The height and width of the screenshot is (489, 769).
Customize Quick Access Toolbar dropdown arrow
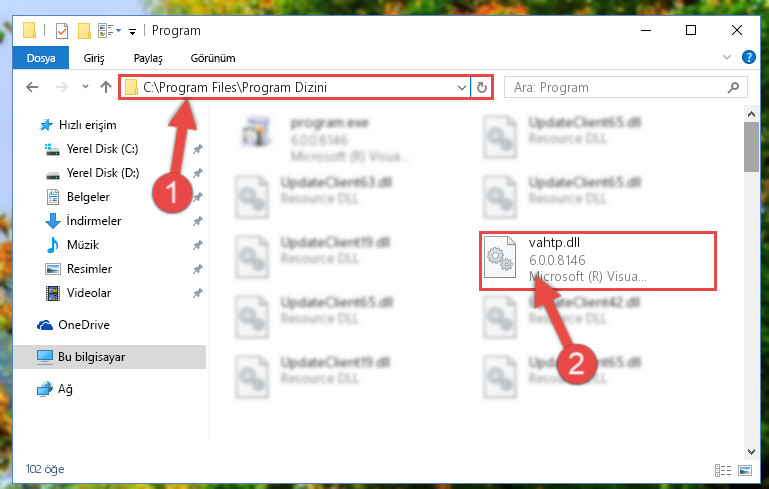(132, 32)
